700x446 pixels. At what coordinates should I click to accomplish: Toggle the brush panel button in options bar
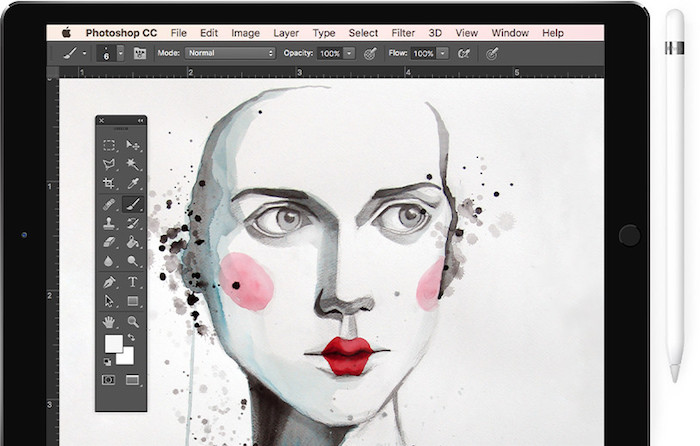click(x=140, y=53)
